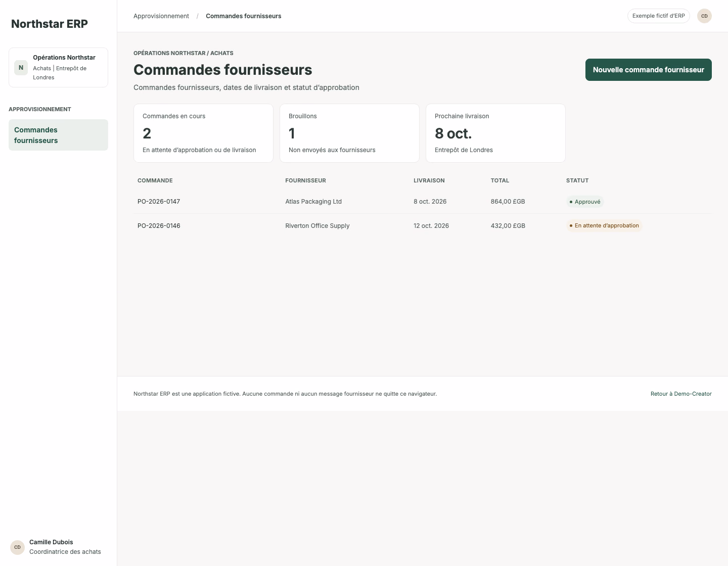Click the Camille Dubois user name
The height and width of the screenshot is (566, 728).
click(51, 542)
